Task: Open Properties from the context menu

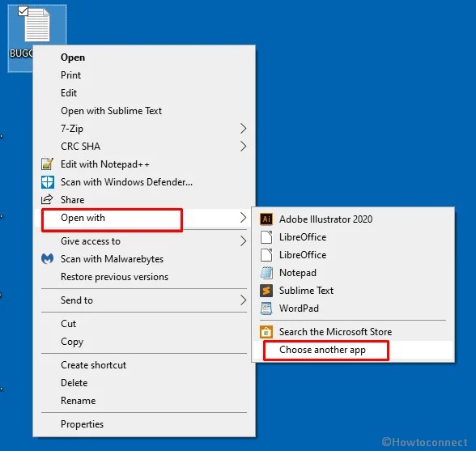Action: click(144, 424)
